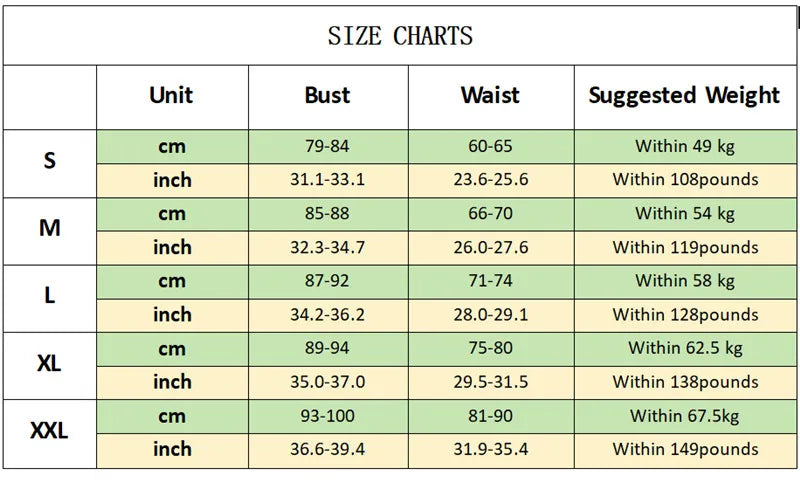Select waist value 71-74 cell
The image size is (800, 482).
[x=490, y=281]
